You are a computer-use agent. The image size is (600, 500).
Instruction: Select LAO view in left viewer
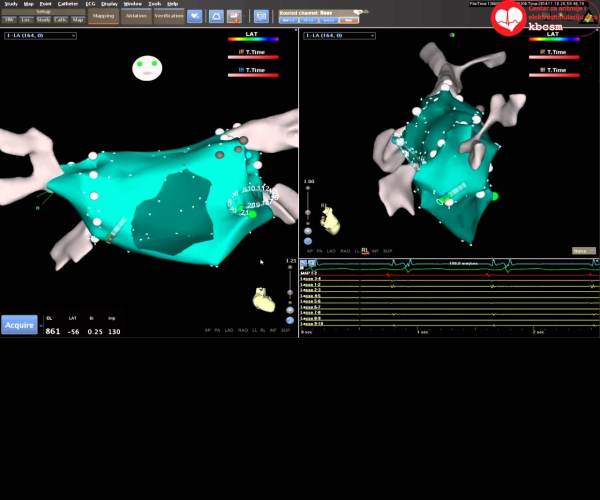tap(229, 330)
